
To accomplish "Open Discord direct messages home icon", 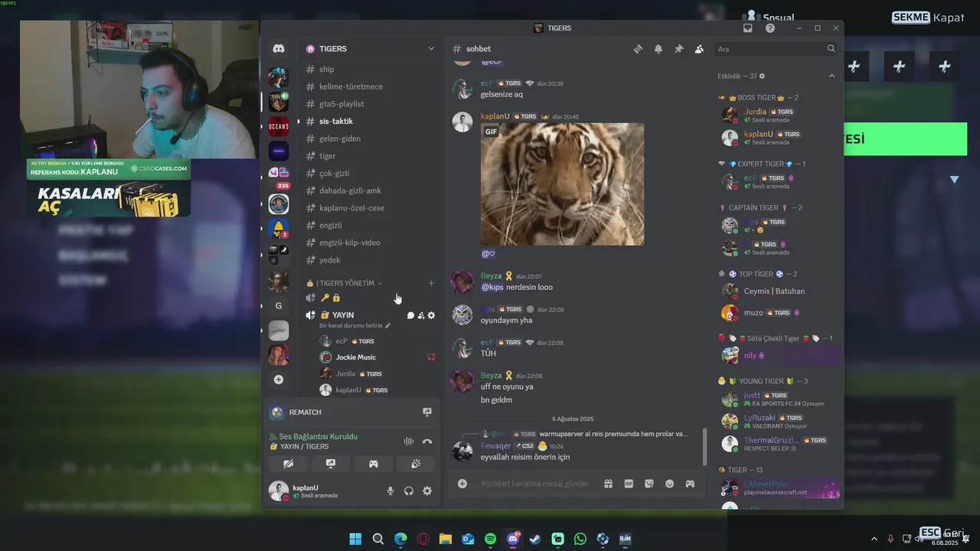I will pyautogui.click(x=279, y=48).
